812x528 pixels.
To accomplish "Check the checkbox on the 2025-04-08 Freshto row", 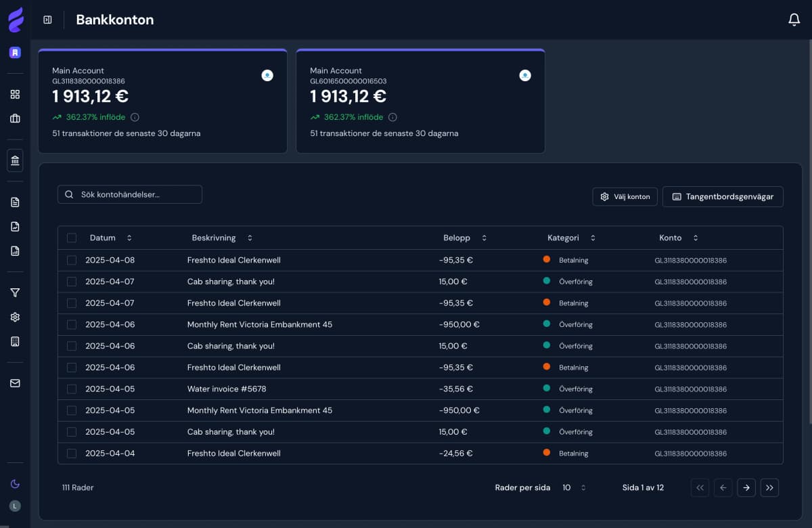I will click(72, 260).
